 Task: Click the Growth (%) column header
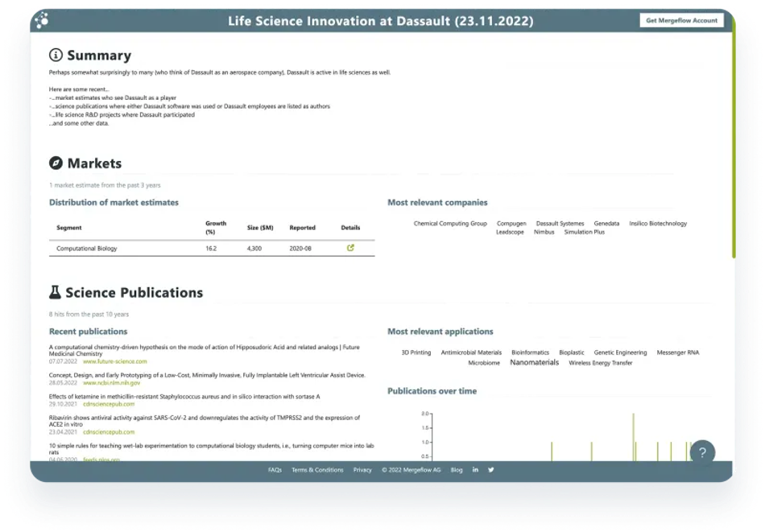[x=216, y=228]
